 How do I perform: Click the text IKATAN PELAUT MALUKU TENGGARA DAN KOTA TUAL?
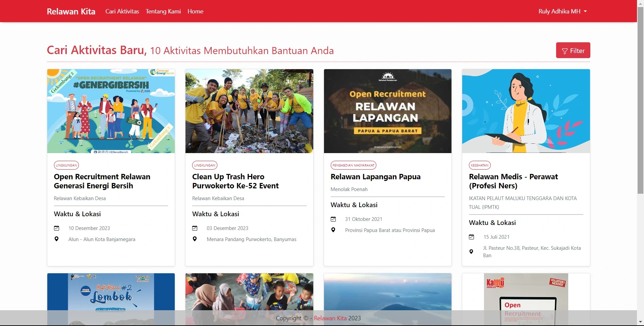pyautogui.click(x=523, y=202)
